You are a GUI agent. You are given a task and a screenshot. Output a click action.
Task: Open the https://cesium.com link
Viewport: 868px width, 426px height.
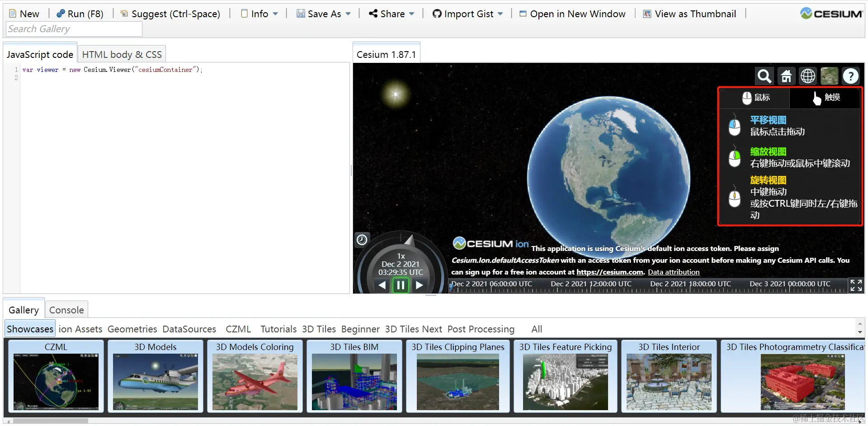[609, 272]
